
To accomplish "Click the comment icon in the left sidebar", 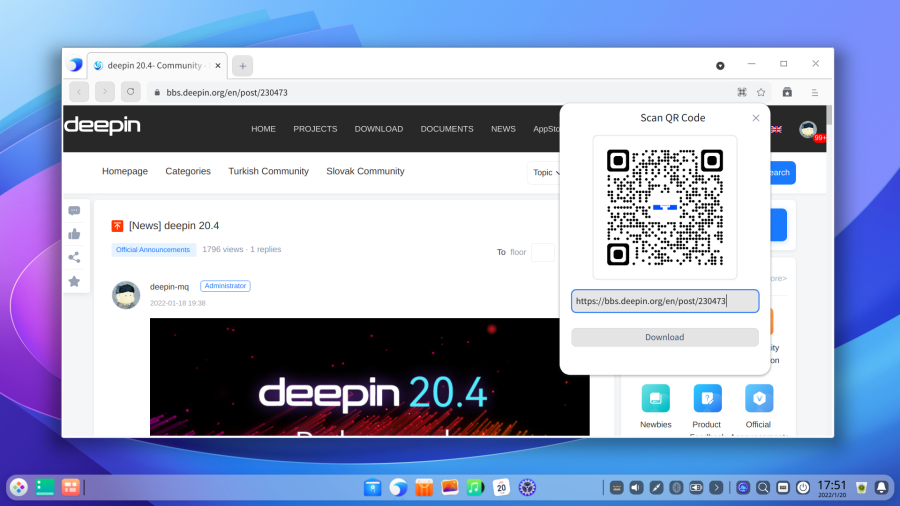I will [74, 211].
